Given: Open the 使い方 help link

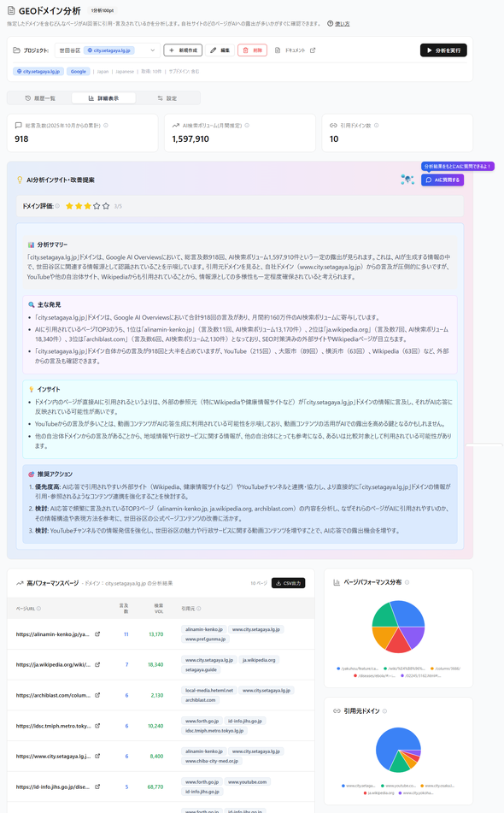Looking at the screenshot, I should coord(343,24).
